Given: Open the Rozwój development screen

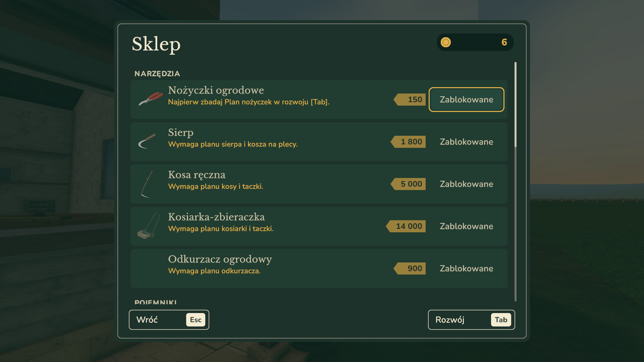Looking at the screenshot, I should 471,320.
